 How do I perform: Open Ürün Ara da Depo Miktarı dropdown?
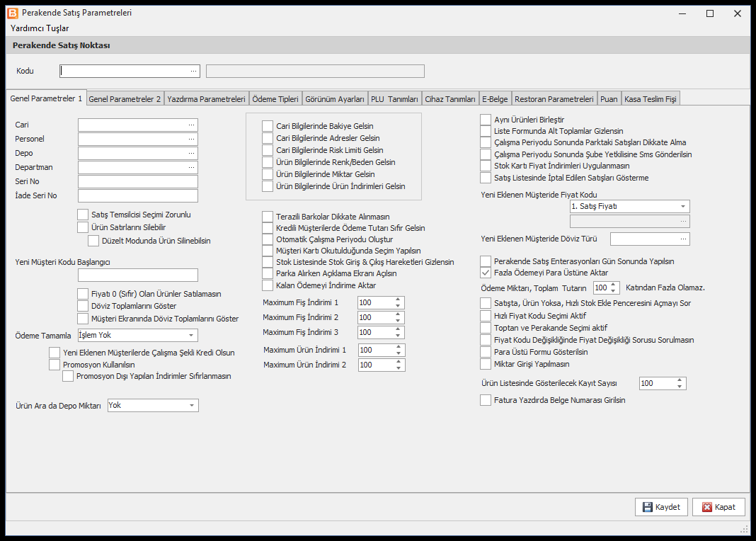tap(192, 406)
